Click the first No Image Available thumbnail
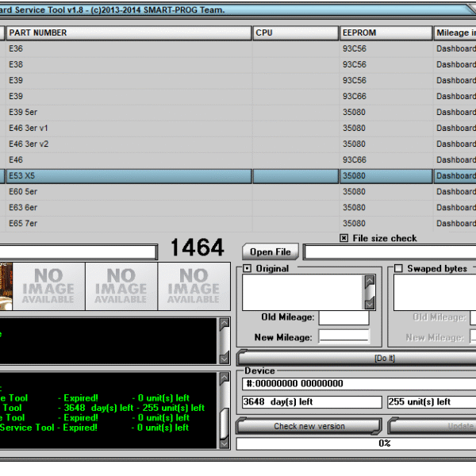This screenshot has height=476, width=476. (48, 286)
